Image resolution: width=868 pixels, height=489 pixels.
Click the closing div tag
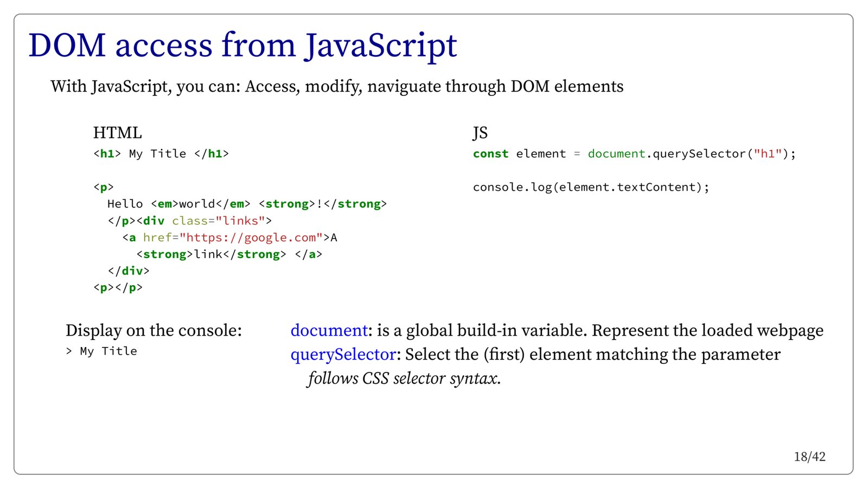pyautogui.click(x=129, y=271)
